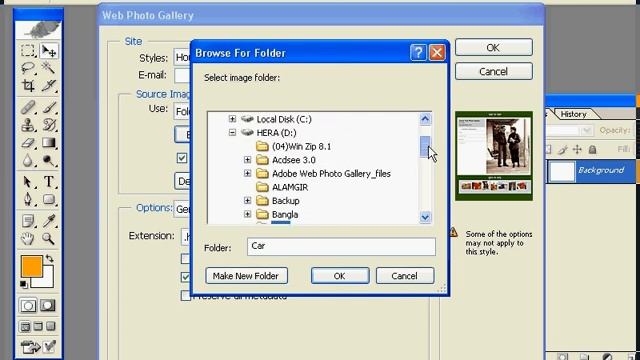Swap foreground and background colors
640x360 pixels.
pyautogui.click(x=49, y=258)
